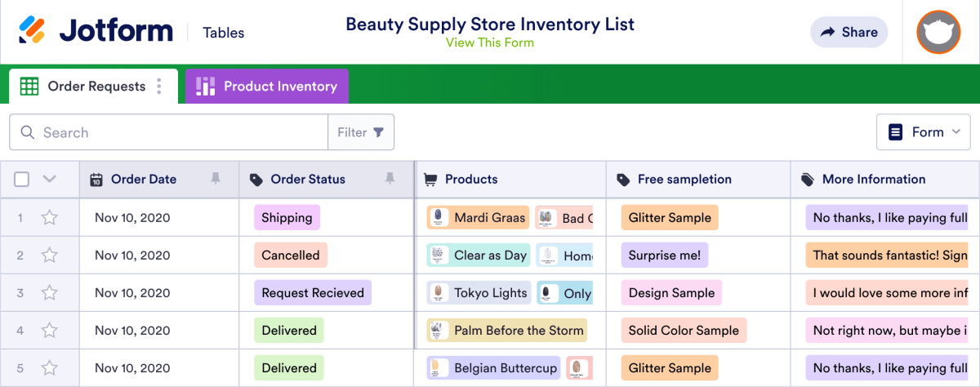Screen dimensions: 980x387
Task: Expand the row selection chevron dropdown
Action: [49, 180]
